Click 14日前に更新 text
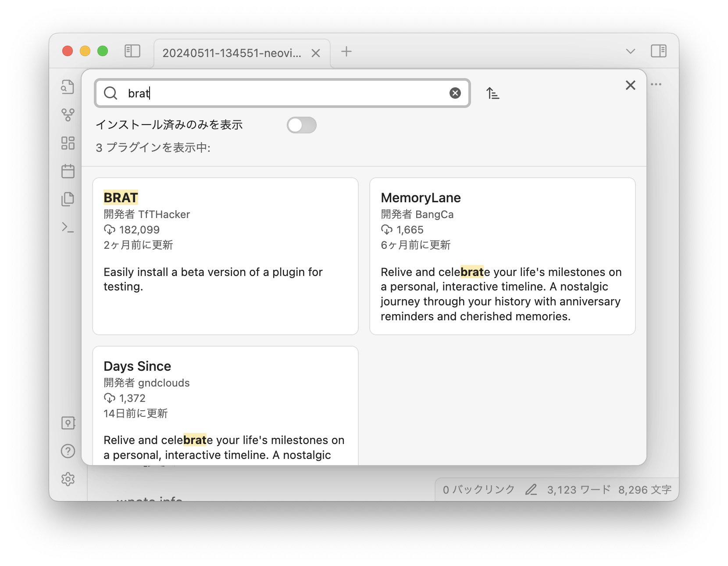Image resolution: width=728 pixels, height=566 pixels. pyautogui.click(x=136, y=413)
